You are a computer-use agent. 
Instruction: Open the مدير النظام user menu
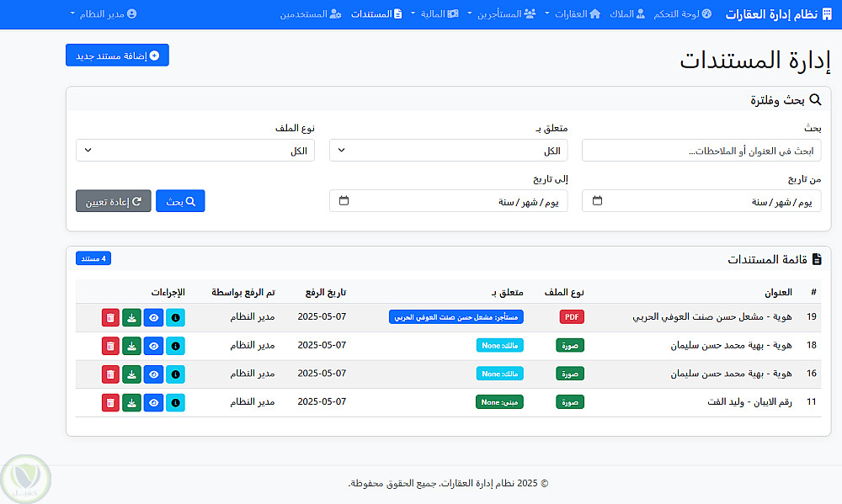103,14
